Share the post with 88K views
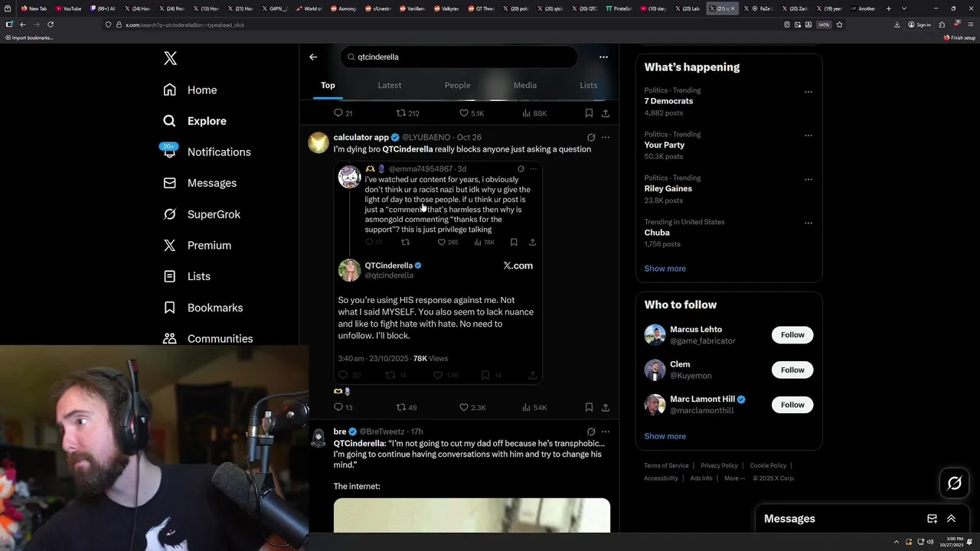The image size is (980, 551). (x=606, y=113)
